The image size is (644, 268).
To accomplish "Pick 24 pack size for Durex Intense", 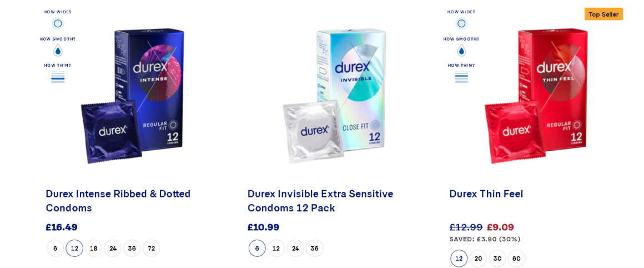I will [113, 249].
